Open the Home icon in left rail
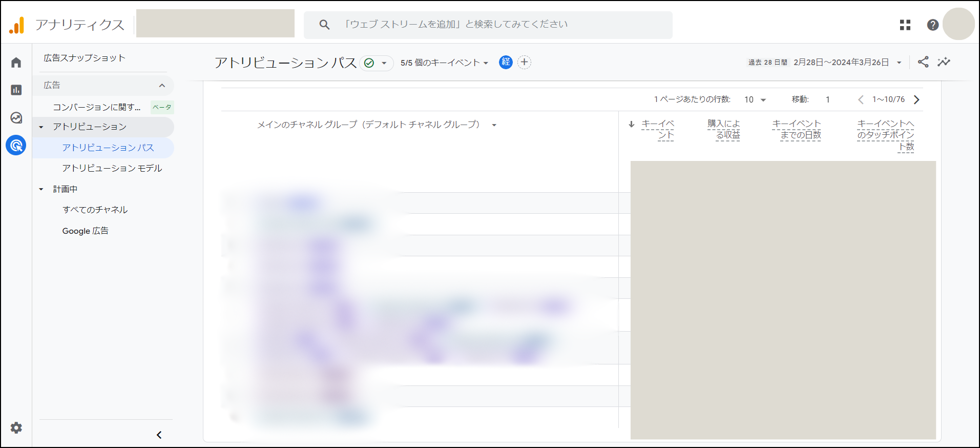 (16, 63)
